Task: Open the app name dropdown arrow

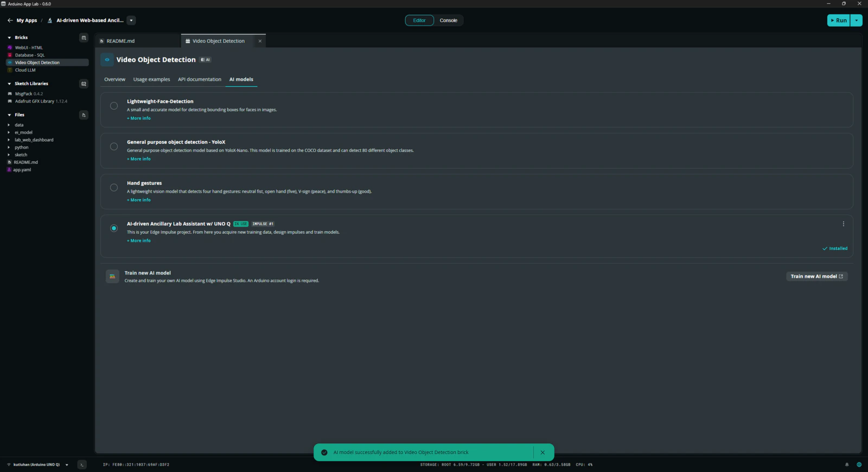Action: tap(131, 21)
